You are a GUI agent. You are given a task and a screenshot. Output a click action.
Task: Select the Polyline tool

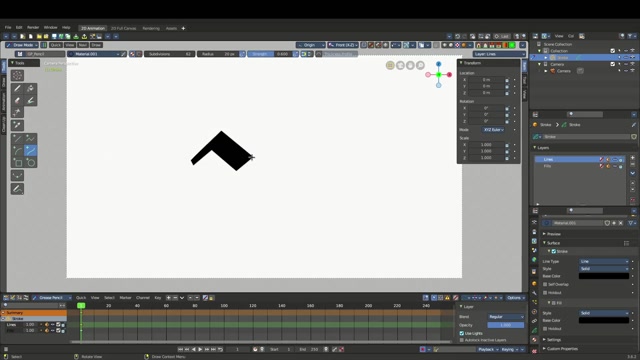point(30,139)
